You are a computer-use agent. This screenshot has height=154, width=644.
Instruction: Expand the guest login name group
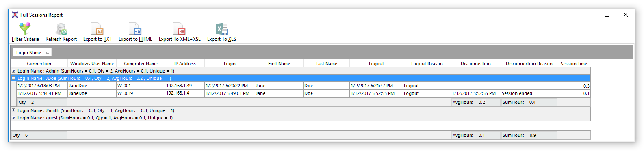pos(13,118)
